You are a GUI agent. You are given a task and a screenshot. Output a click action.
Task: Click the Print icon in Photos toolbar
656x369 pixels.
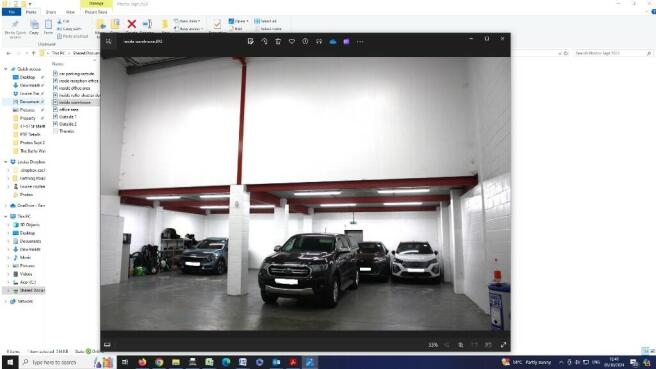(x=319, y=41)
